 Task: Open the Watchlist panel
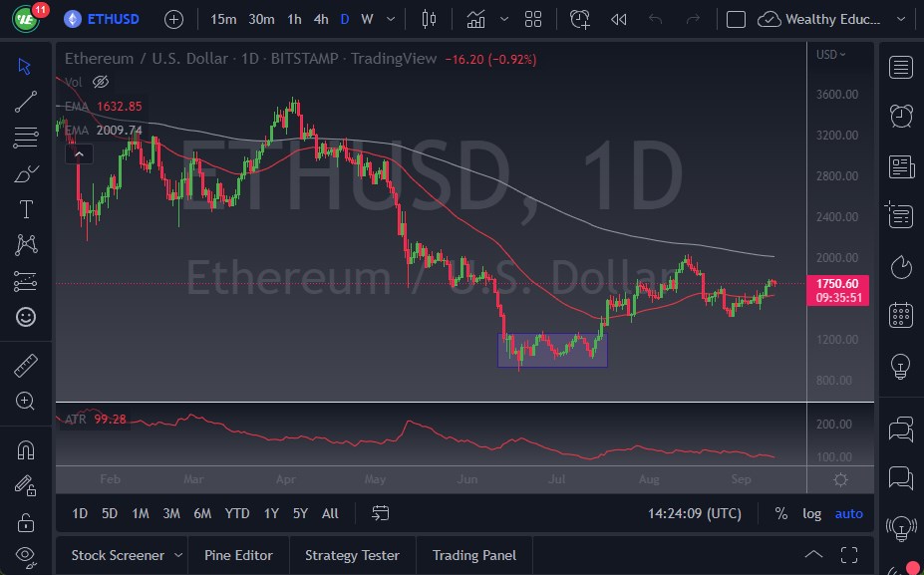(x=900, y=68)
